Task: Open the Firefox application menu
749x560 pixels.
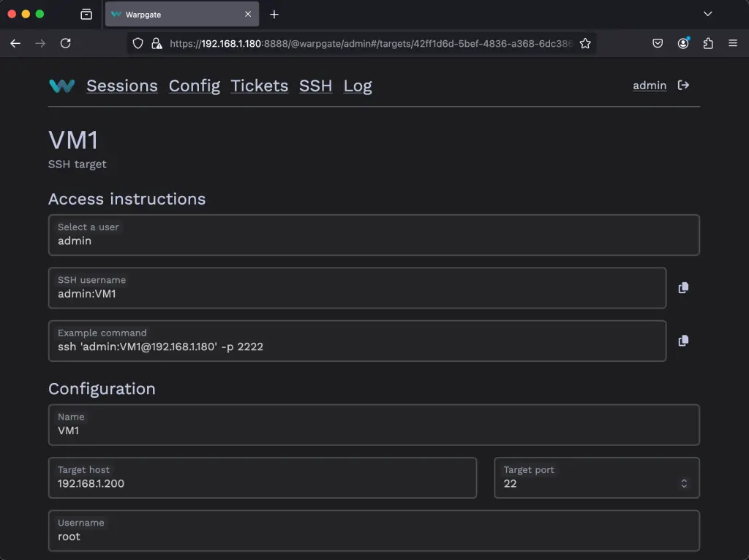Action: tap(733, 43)
